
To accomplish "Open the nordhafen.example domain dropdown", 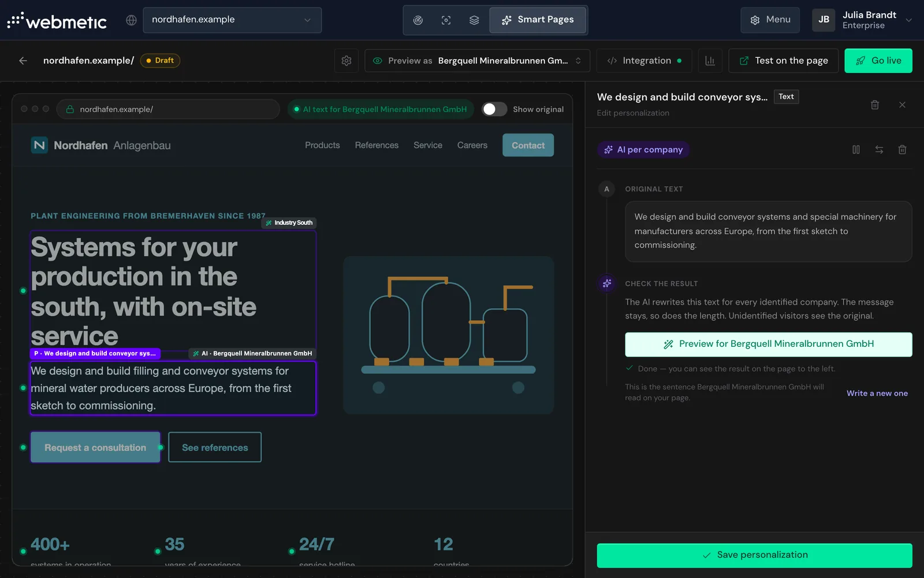I will 232,20.
